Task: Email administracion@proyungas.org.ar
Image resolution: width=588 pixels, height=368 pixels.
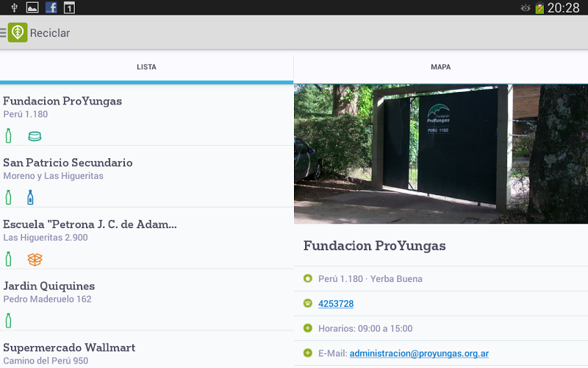Action: tap(419, 353)
